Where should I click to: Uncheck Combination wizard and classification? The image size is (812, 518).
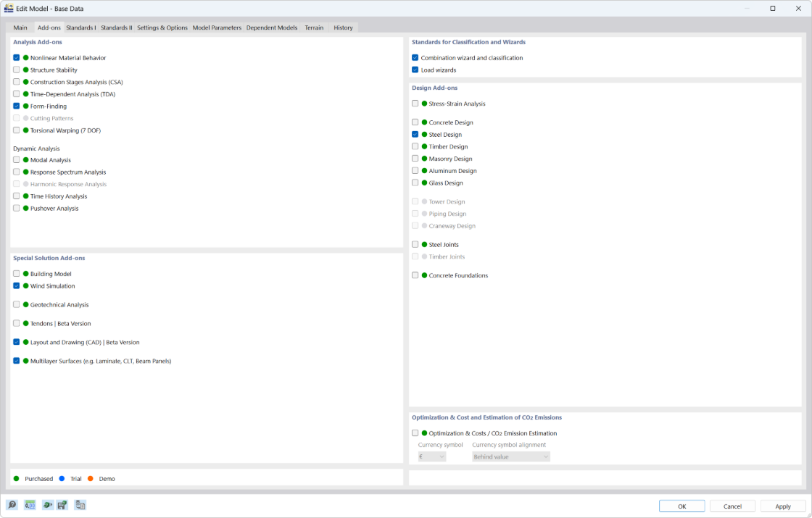click(415, 57)
